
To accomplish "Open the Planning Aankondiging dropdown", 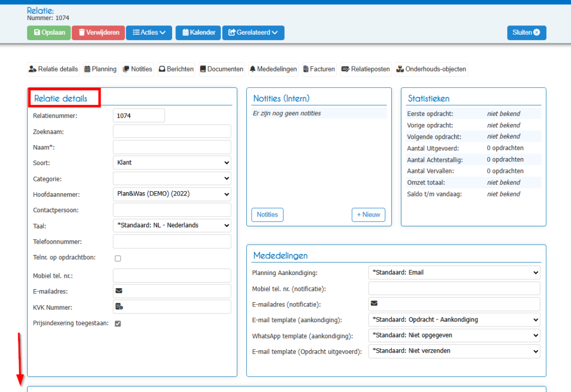I will pyautogui.click(x=454, y=272).
